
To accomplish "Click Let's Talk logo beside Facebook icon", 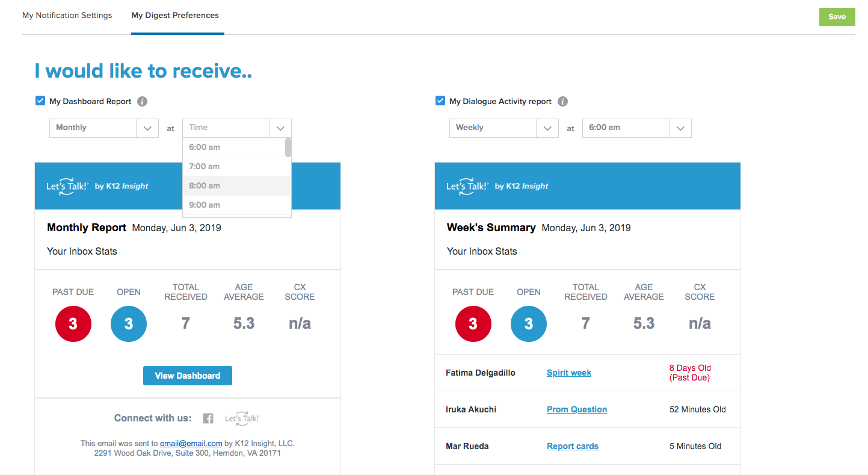I will [242, 418].
